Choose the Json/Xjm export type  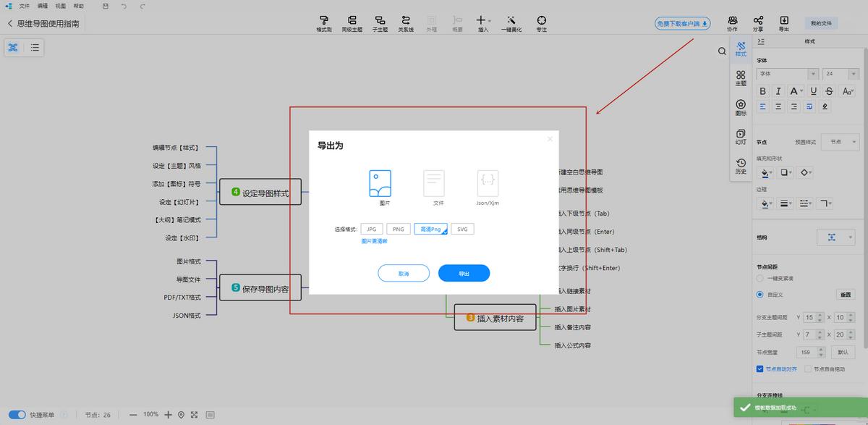[488, 188]
